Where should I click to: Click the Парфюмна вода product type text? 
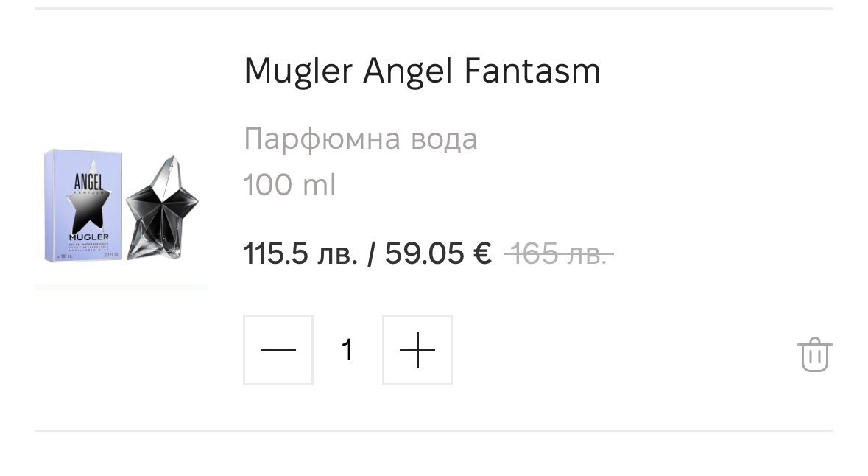point(360,139)
